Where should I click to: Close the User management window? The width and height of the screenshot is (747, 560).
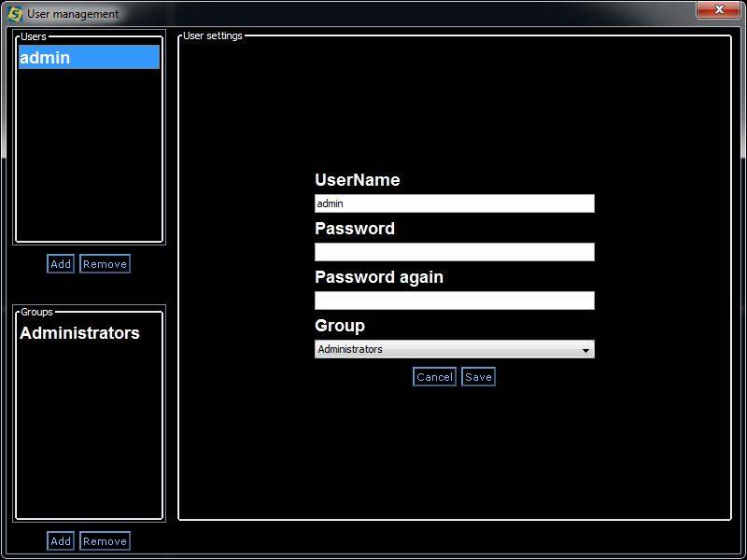point(718,10)
